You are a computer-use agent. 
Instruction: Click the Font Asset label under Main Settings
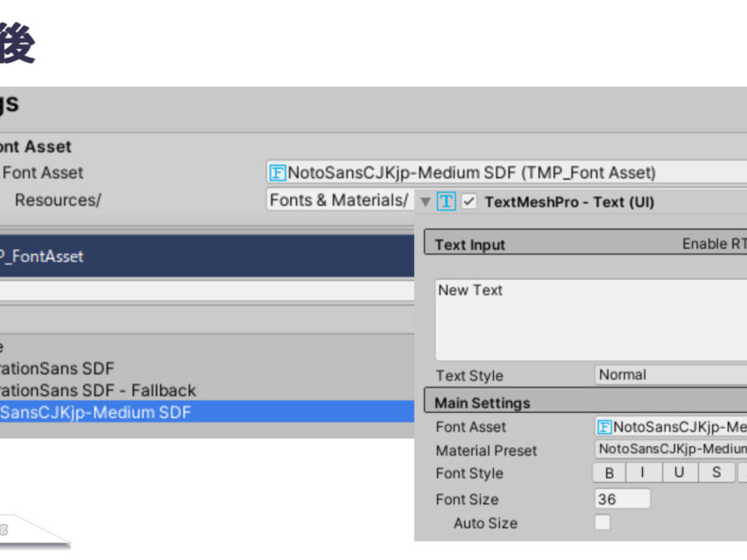click(x=470, y=427)
